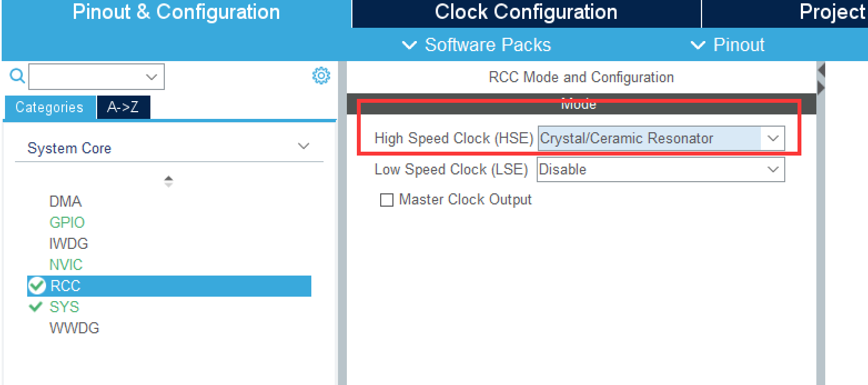
Task: Open the search field dropdown
Action: pos(151,77)
